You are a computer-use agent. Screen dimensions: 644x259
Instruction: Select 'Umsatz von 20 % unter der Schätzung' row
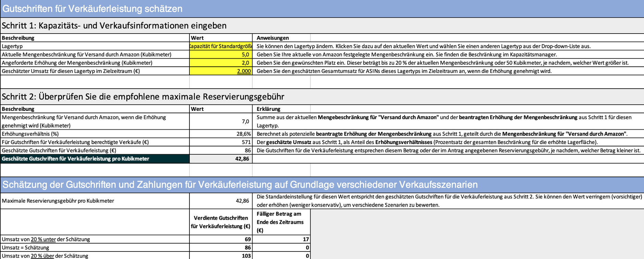pyautogui.click(x=95, y=239)
